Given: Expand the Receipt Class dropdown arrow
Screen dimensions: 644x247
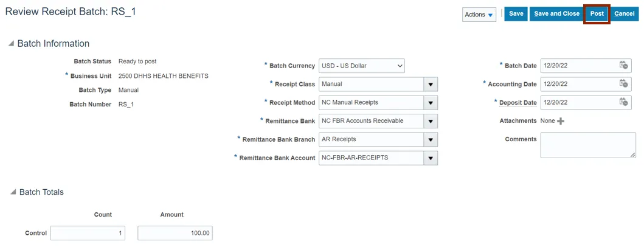Looking at the screenshot, I should [431, 85].
